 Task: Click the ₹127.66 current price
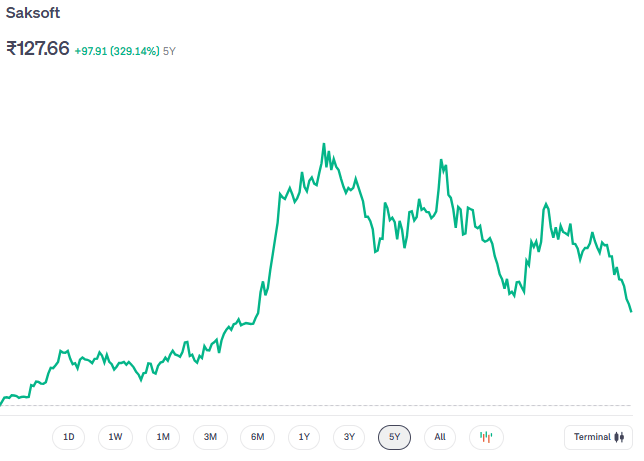pyautogui.click(x=38, y=48)
